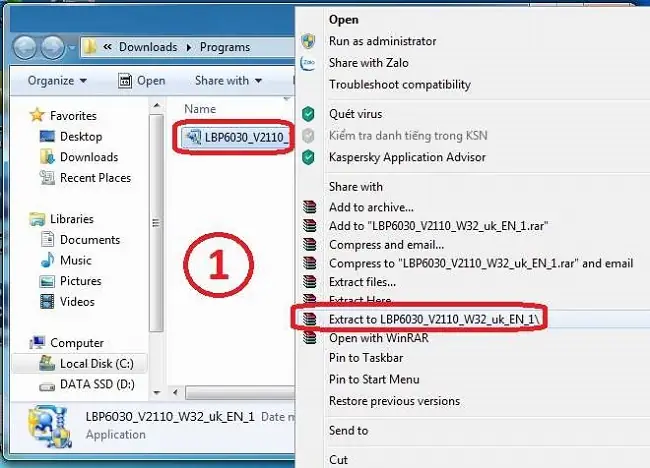This screenshot has width=650, height=468.
Task: Click Programs in the address breadcrumb
Action: (225, 47)
